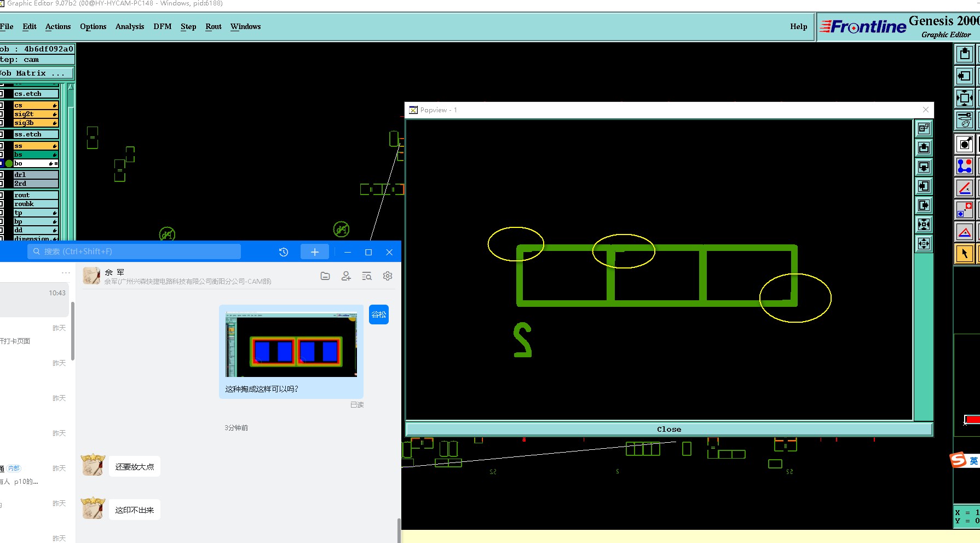Viewport: 980px width, 543px height.
Task: Select the red line measure tool
Action: tap(965, 188)
